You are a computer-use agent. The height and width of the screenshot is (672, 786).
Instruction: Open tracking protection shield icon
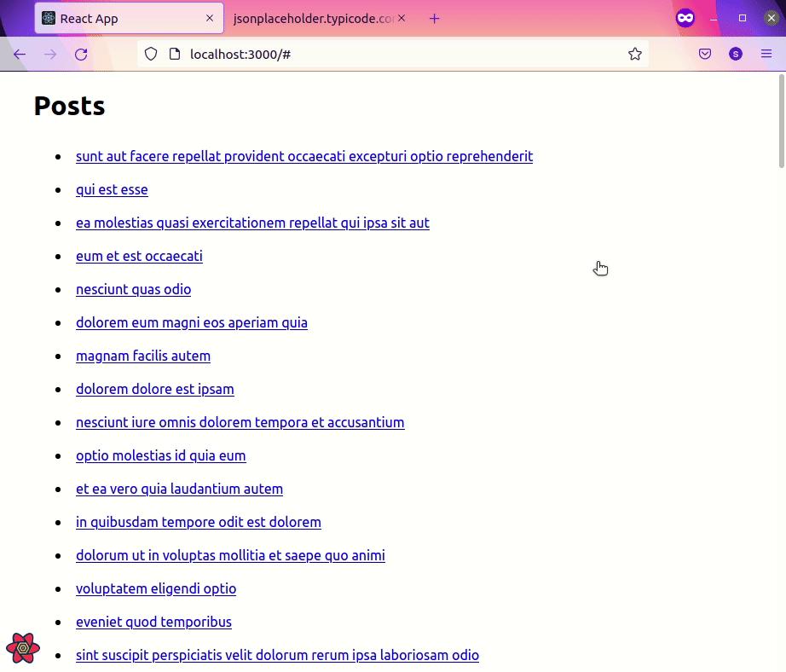click(151, 55)
